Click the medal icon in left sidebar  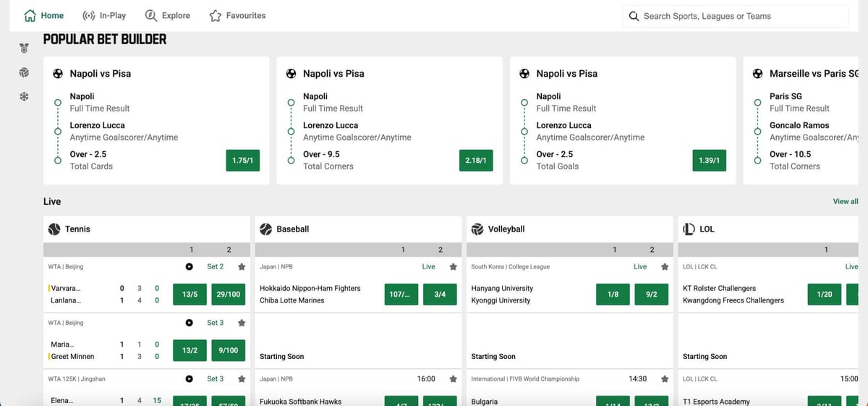[x=25, y=49]
